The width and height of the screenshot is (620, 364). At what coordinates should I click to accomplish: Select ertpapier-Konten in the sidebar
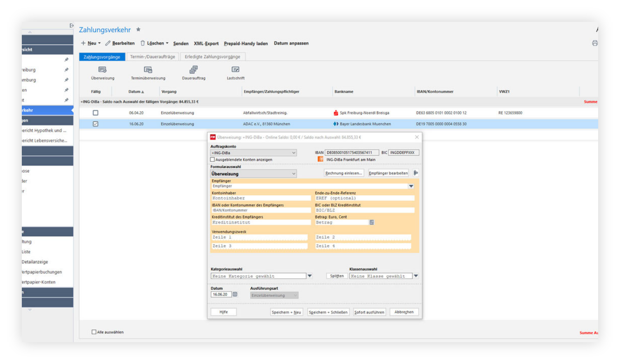coord(38,282)
